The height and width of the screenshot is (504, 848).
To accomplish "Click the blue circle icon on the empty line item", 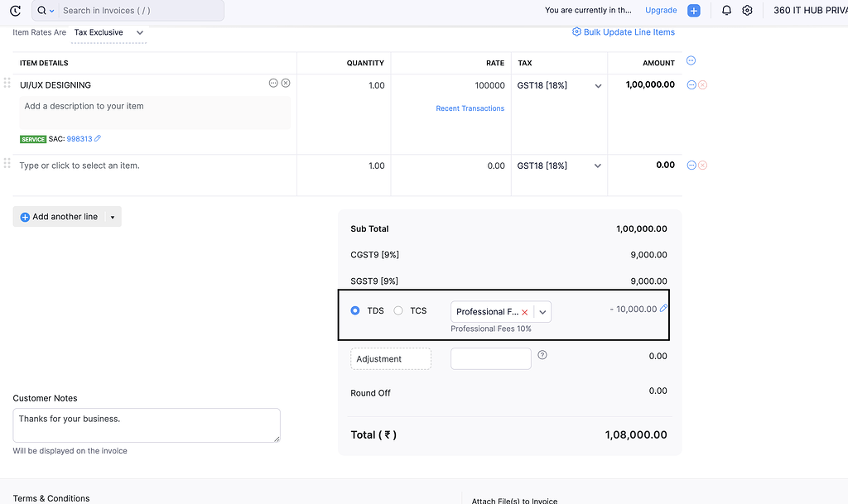I will (x=690, y=165).
